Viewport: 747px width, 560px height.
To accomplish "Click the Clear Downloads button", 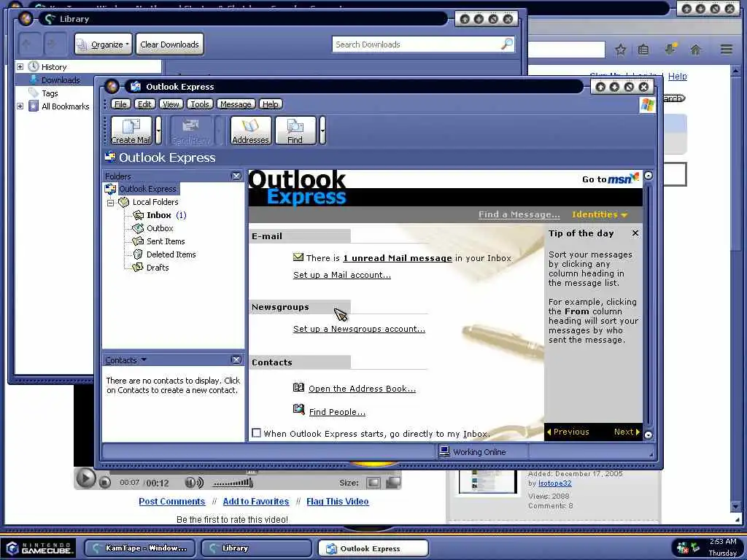I will coord(169,44).
